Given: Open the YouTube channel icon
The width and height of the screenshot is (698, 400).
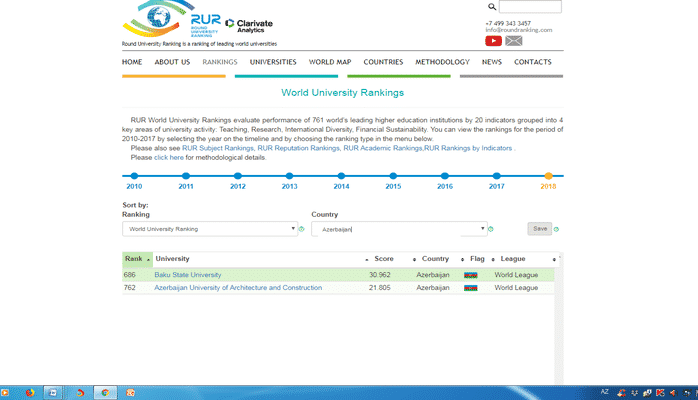Looking at the screenshot, I should coord(493,41).
